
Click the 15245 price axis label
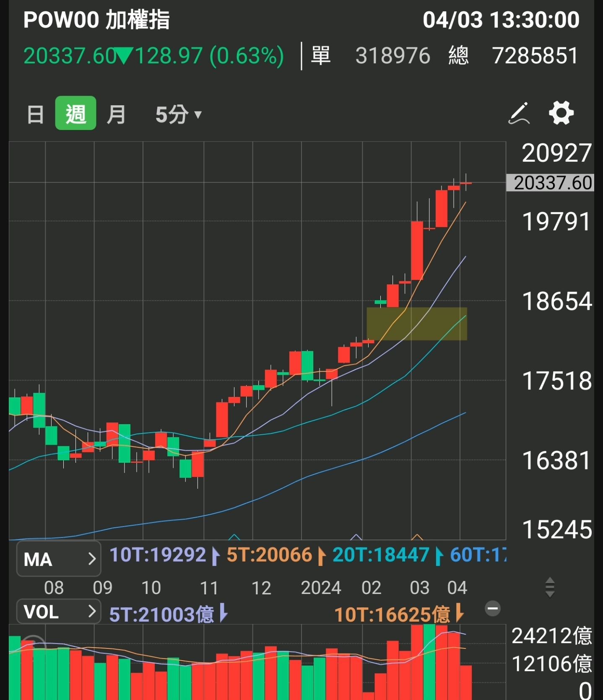tap(557, 530)
